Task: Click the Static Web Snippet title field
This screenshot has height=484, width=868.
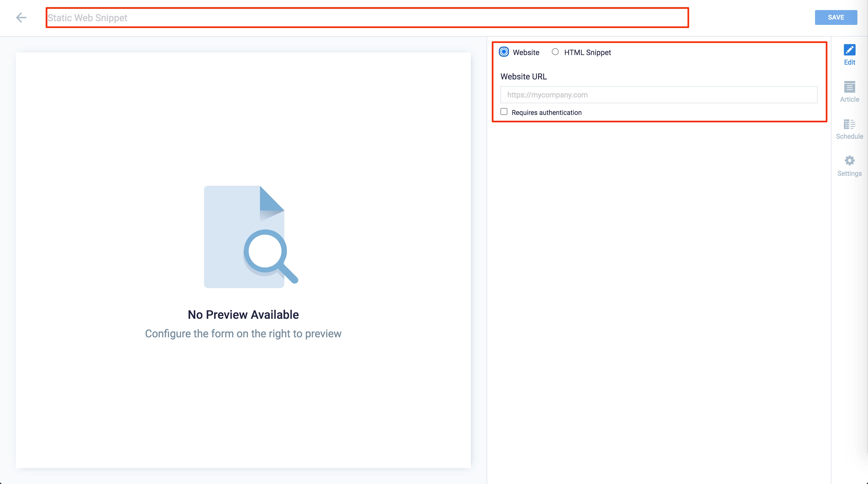Action: click(366, 18)
